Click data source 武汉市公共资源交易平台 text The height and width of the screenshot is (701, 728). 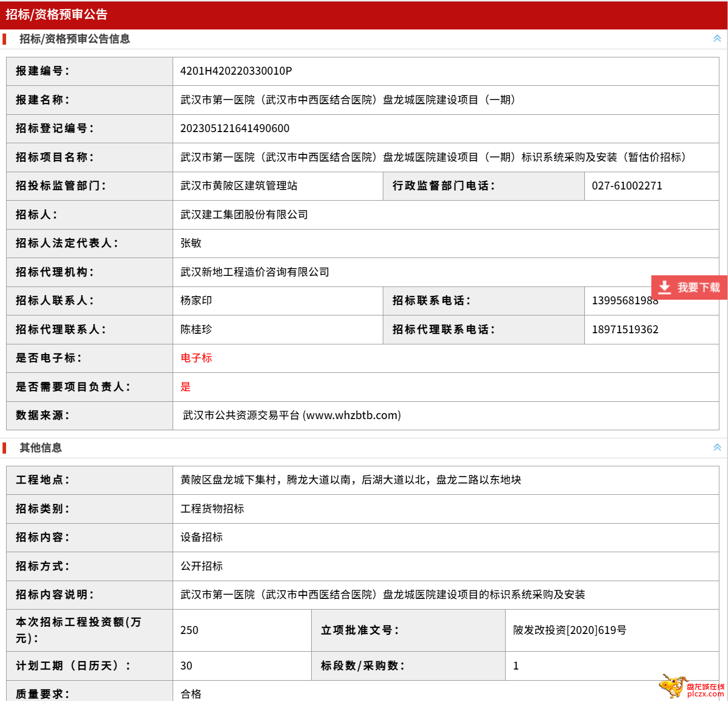click(292, 416)
